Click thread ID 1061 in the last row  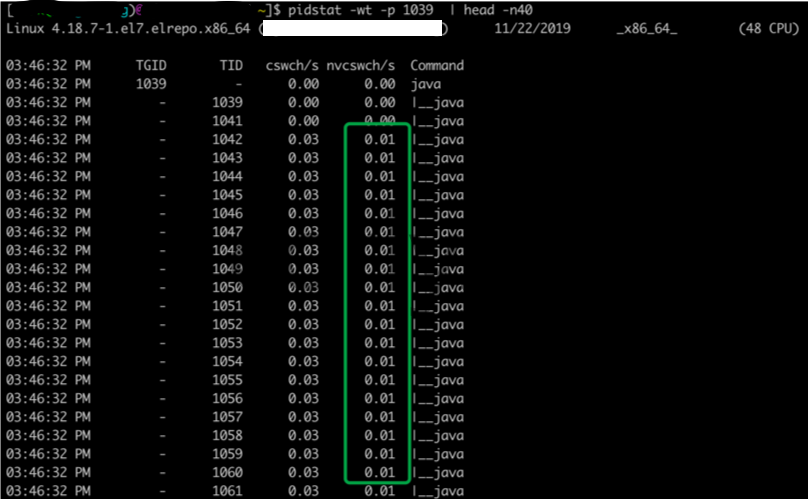[228, 490]
